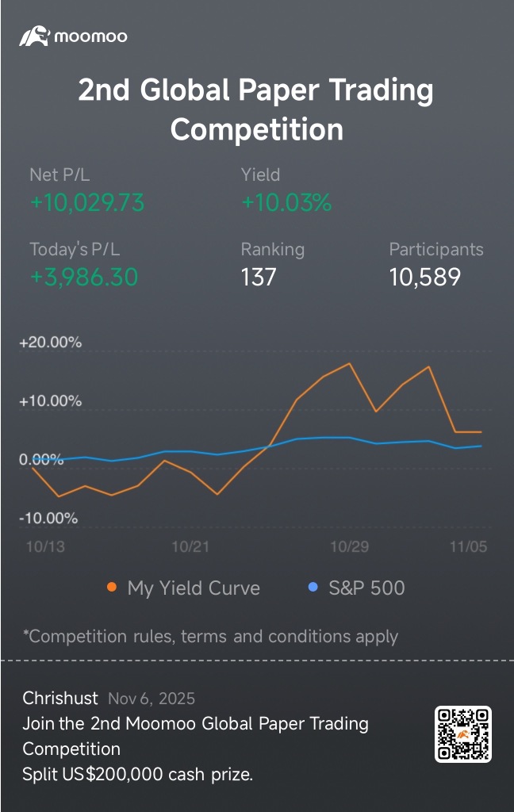Click the QR code image
The width and height of the screenshot is (514, 812).
point(463,734)
